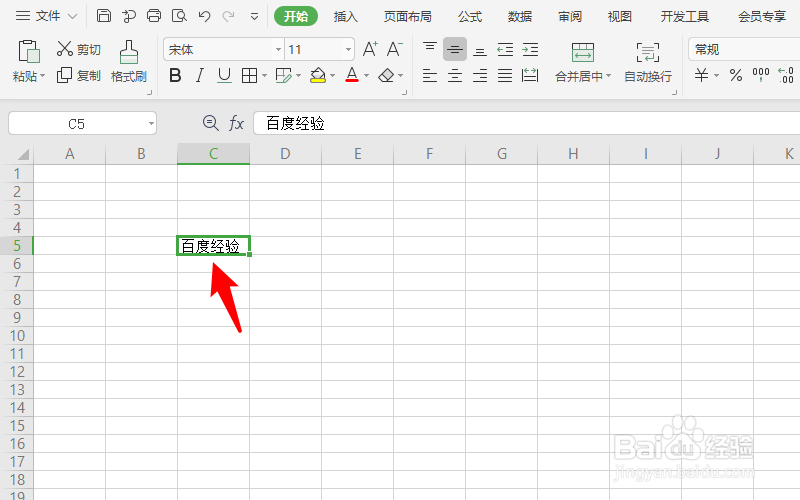The height and width of the screenshot is (500, 800).
Task: Click the 自动换行 wrap text button
Action: (648, 62)
